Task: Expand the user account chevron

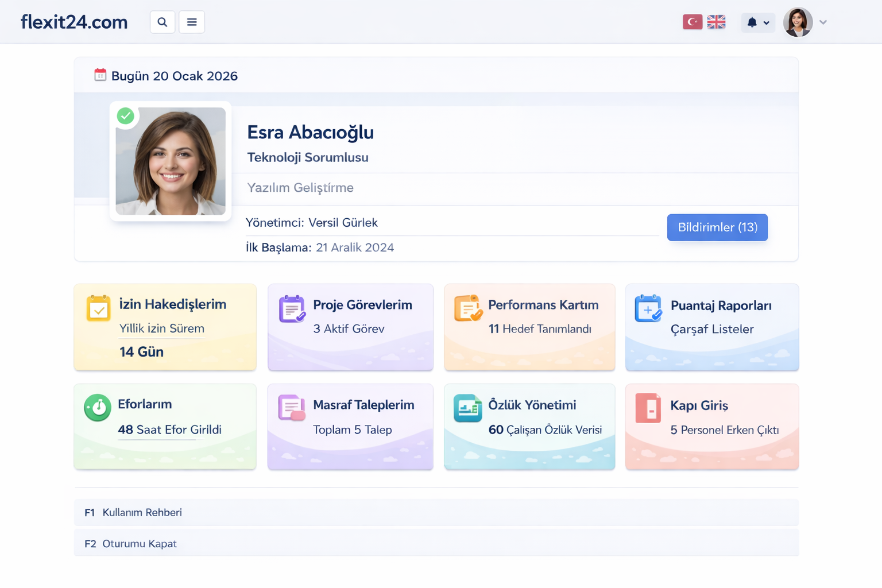Action: 823,22
